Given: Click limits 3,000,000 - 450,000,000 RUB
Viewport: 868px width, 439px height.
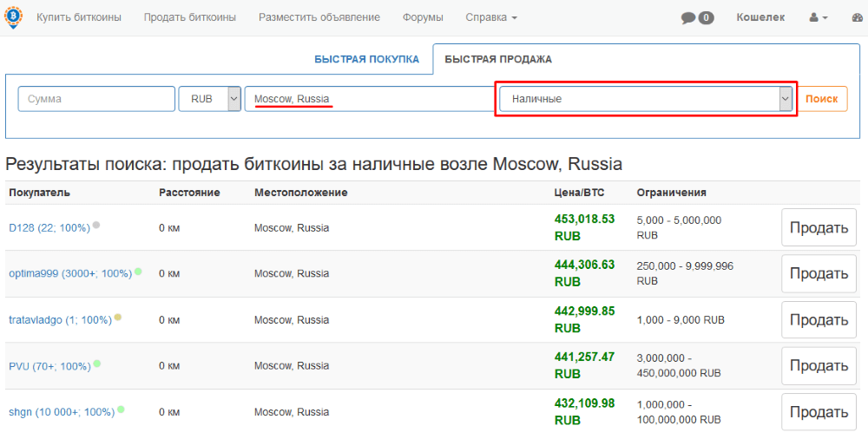Looking at the screenshot, I should click(679, 366).
